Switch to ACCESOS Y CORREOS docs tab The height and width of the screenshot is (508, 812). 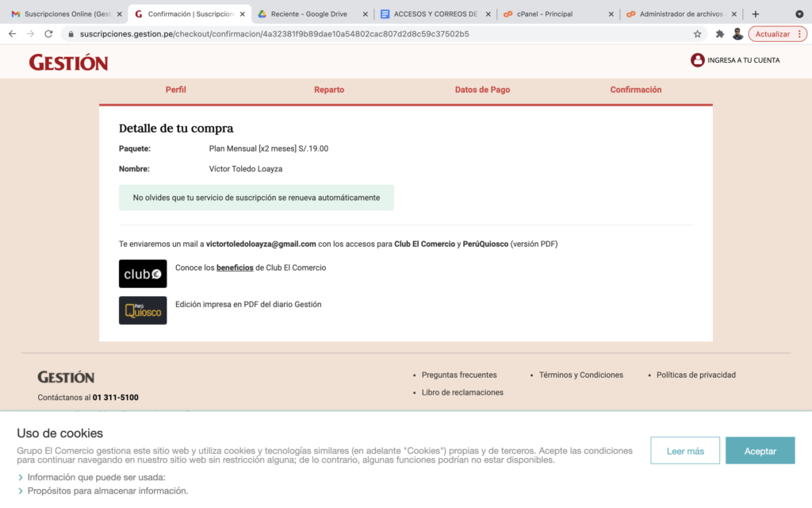pyautogui.click(x=435, y=14)
